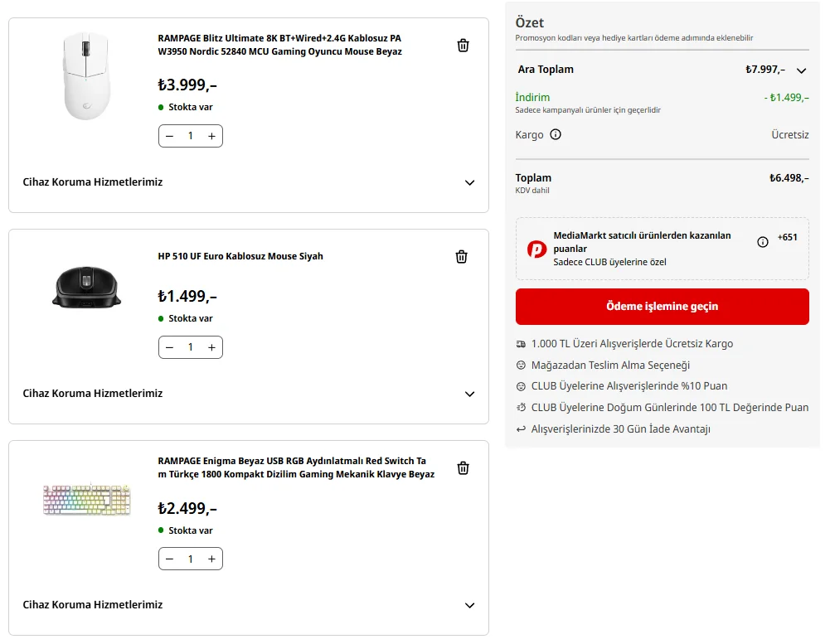Click Ödeme işlemine geçin checkout button
Screen dimensions: 830x644
[x=662, y=307]
